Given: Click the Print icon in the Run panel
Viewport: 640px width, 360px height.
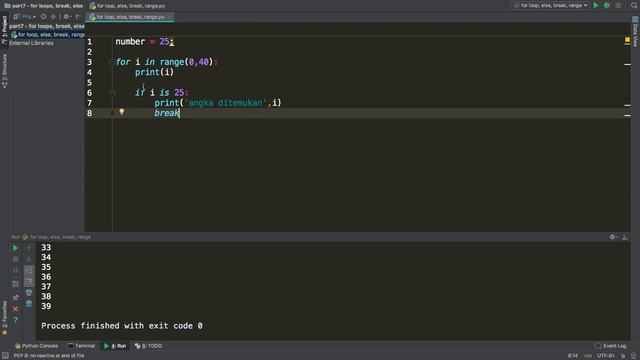Looking at the screenshot, I should (x=29, y=292).
